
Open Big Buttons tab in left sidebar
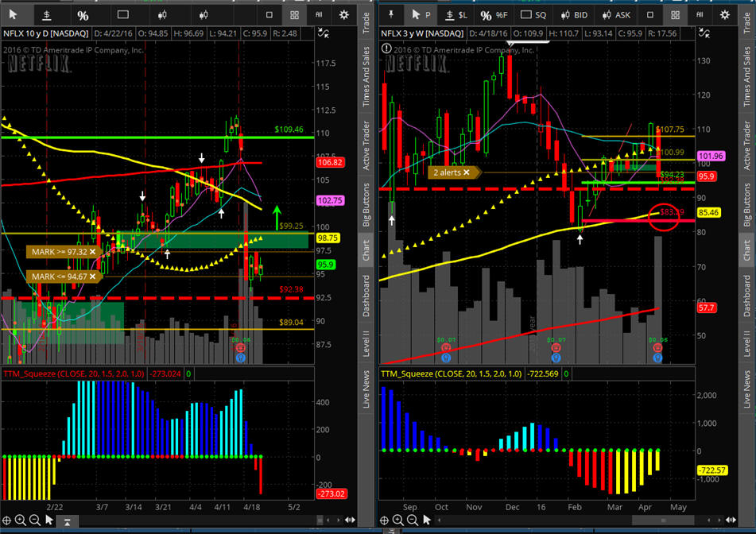point(366,204)
